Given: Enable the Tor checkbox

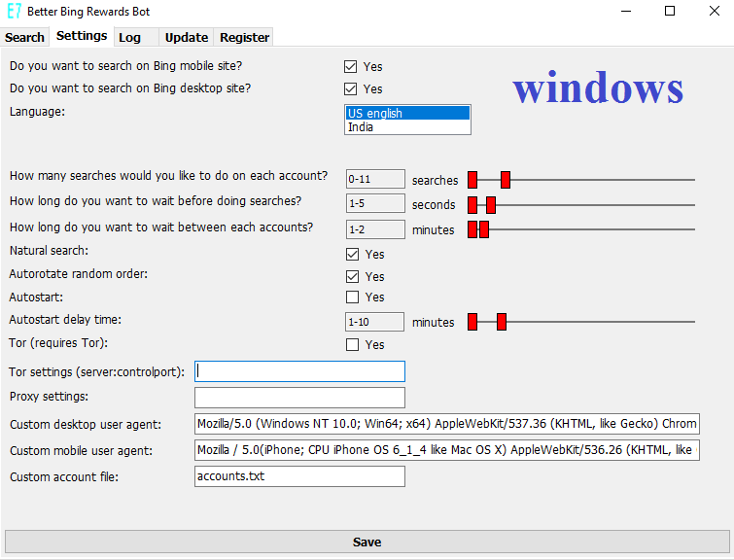Looking at the screenshot, I should 353,345.
